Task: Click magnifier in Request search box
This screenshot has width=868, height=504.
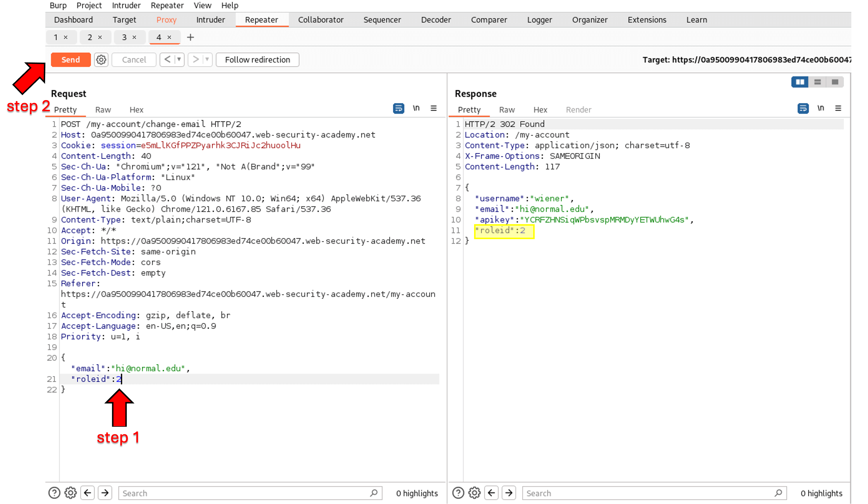Action: (x=374, y=493)
